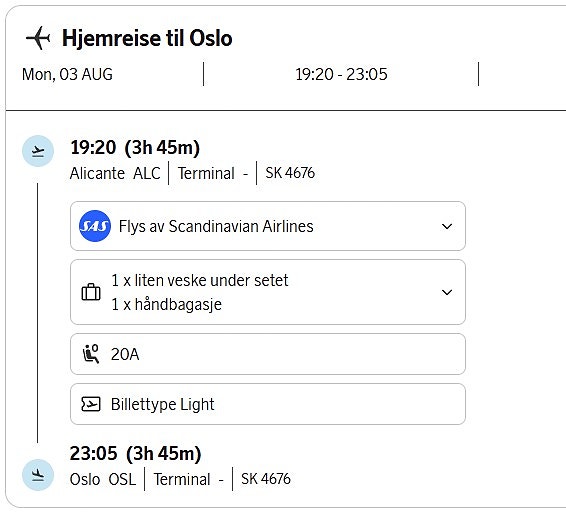Click the seat icon next to 20A

tap(91, 354)
